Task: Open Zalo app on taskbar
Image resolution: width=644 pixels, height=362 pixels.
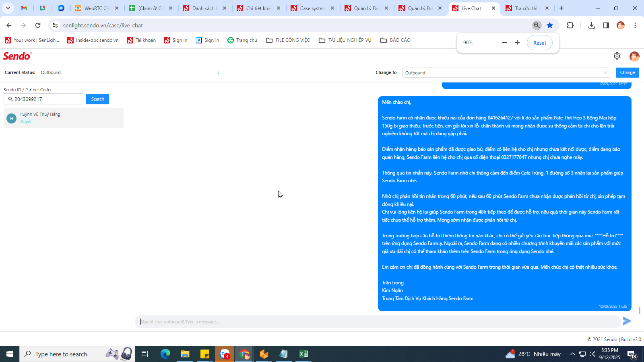Action: (x=225, y=354)
